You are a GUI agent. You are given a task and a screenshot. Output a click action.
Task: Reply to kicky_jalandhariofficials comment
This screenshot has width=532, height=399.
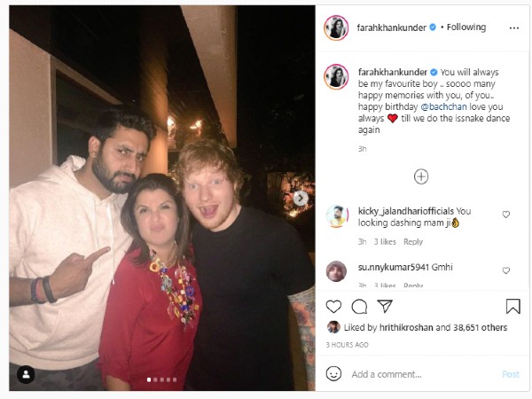point(413,241)
